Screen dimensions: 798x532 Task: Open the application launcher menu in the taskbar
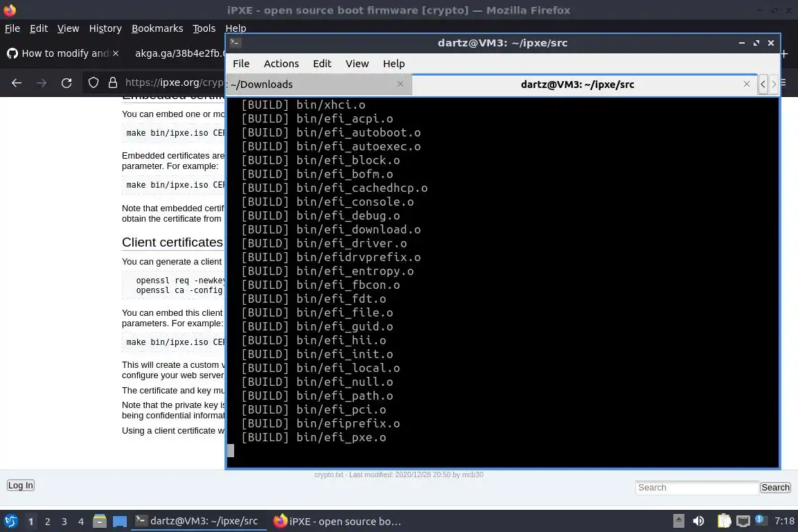coord(11,522)
